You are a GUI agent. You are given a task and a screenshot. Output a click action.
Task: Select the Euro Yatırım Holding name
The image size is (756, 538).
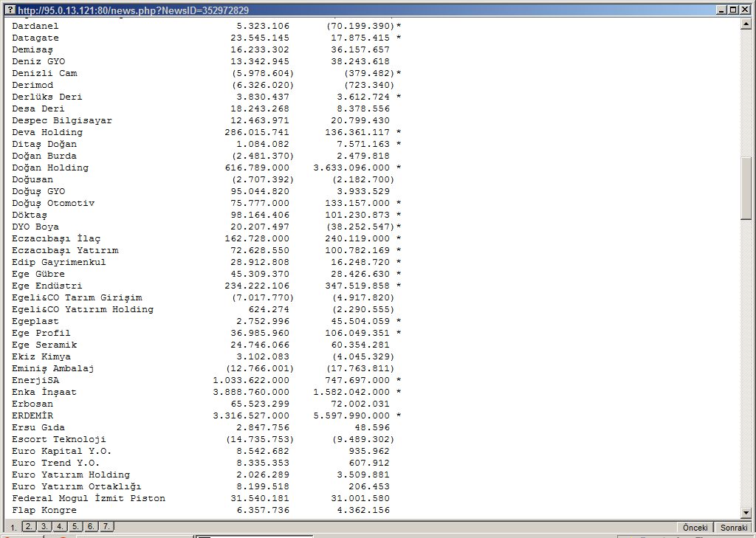pyautogui.click(x=71, y=475)
